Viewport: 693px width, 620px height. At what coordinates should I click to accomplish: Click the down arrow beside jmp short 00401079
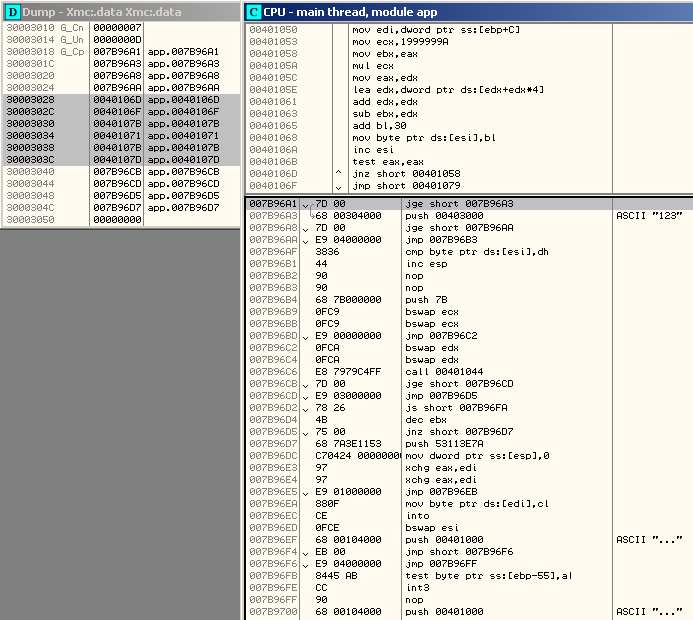point(336,185)
